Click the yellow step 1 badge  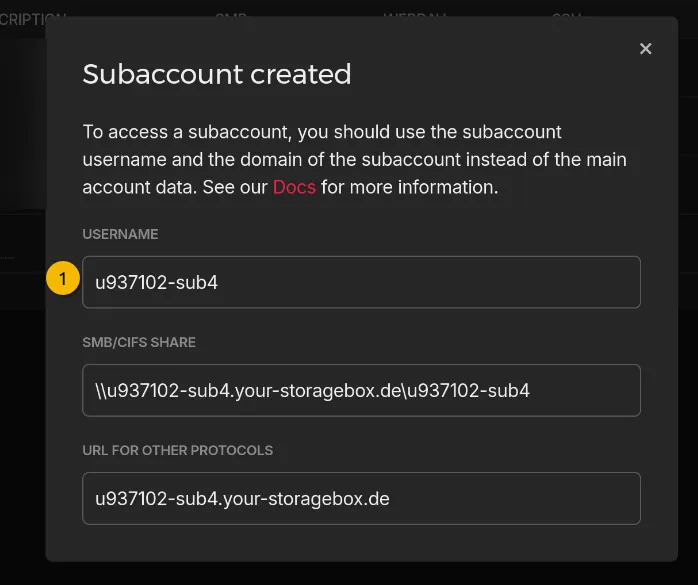click(63, 281)
